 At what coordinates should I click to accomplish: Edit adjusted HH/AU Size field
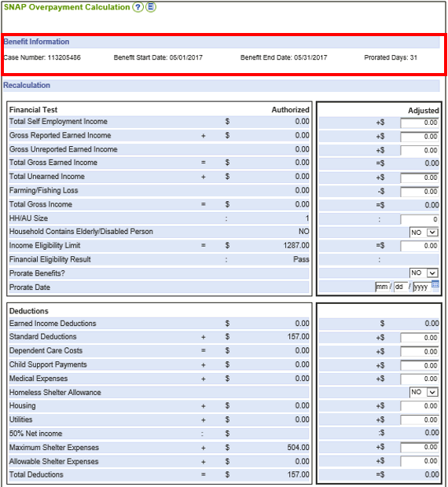[420, 219]
